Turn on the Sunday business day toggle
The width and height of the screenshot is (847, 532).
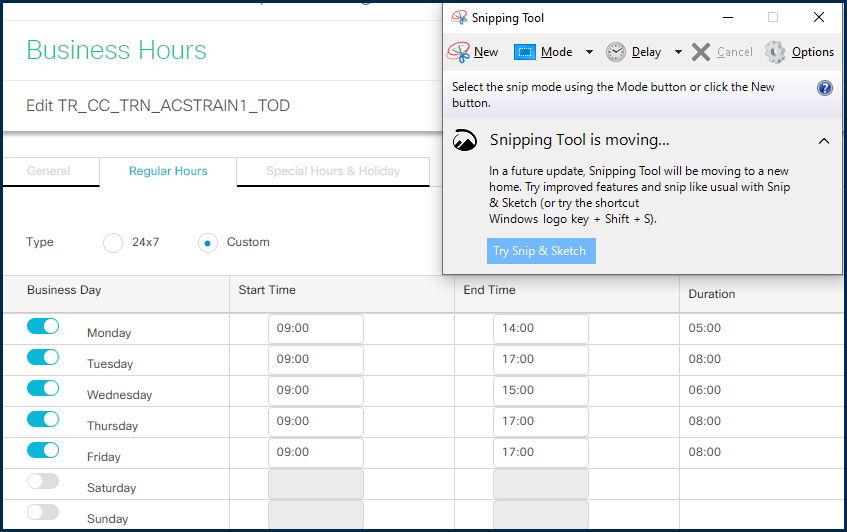click(43, 511)
